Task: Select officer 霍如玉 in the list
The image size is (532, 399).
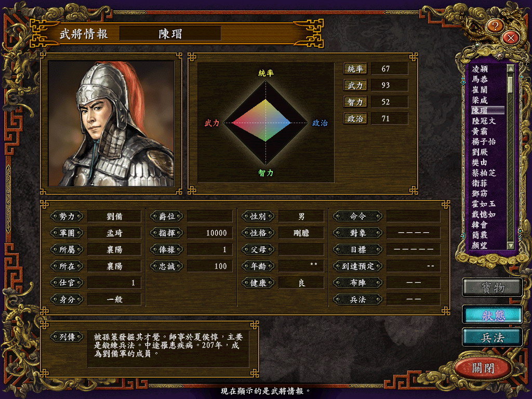Action: 484,204
